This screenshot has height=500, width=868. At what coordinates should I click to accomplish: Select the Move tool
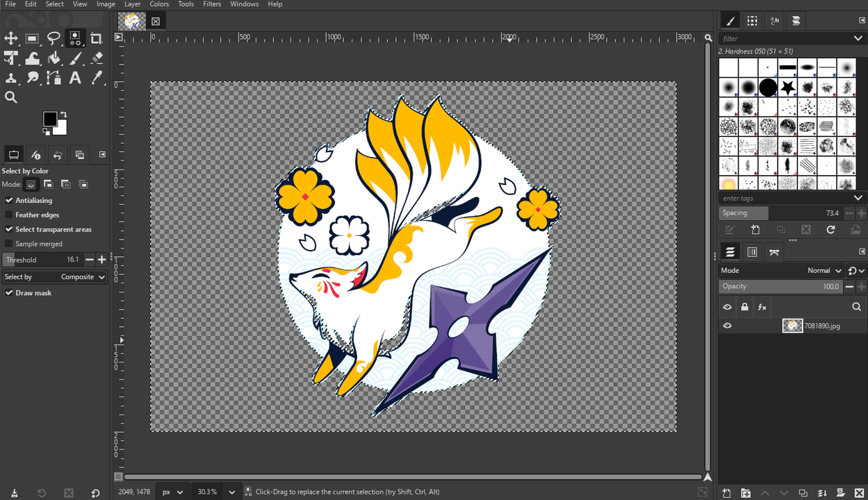click(x=13, y=38)
